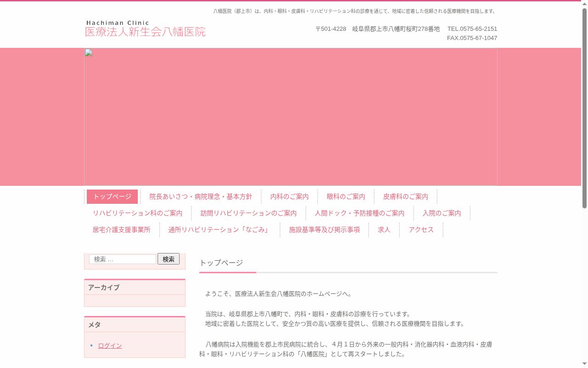The height and width of the screenshot is (368, 588).
Task: Go to 入院のご案内
Action: (x=442, y=213)
